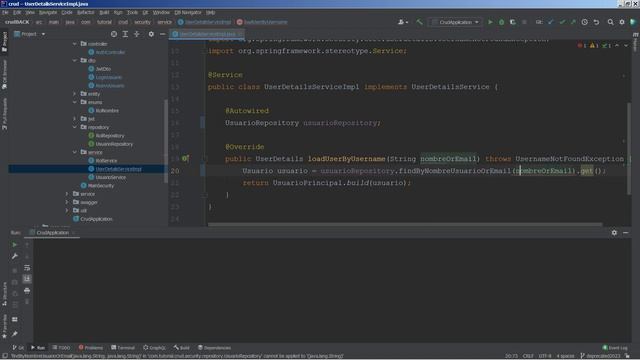The height and width of the screenshot is (360, 640).
Task: Click the hammer Build Project icon
Action: tap(419, 22)
